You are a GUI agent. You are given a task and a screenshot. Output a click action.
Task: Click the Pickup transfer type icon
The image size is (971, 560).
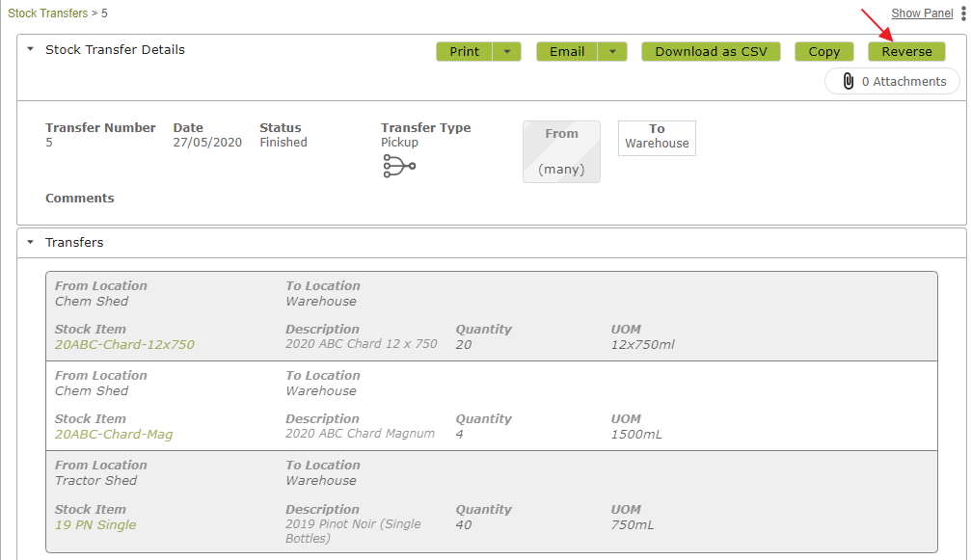pos(399,166)
